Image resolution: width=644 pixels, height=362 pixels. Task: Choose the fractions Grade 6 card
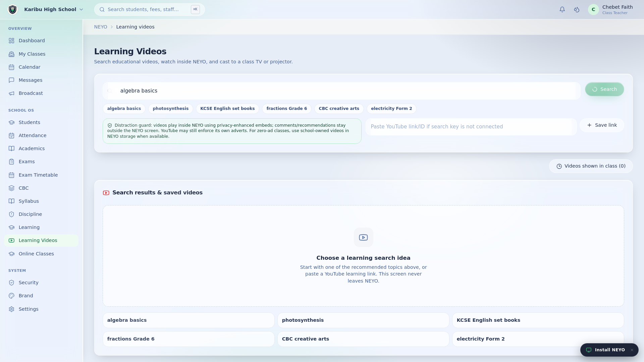click(x=189, y=339)
